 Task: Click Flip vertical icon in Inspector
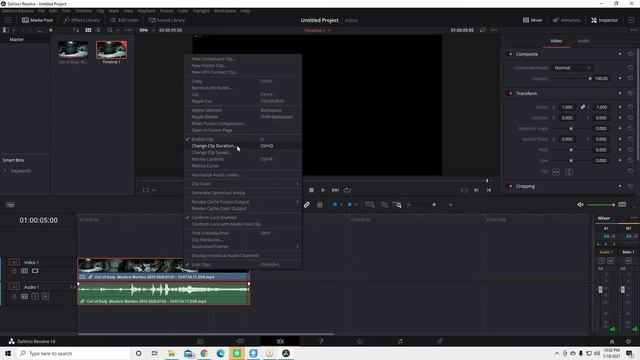[569, 172]
